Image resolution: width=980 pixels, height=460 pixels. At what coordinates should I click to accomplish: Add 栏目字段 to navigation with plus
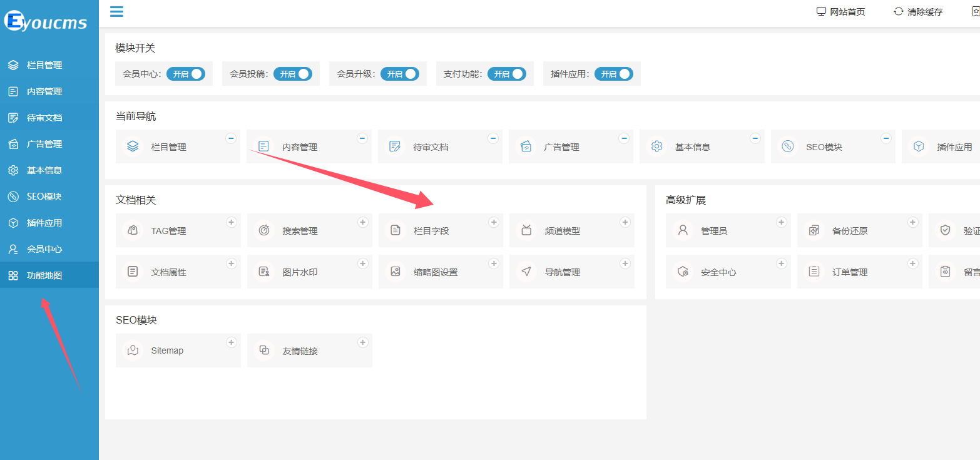click(493, 222)
